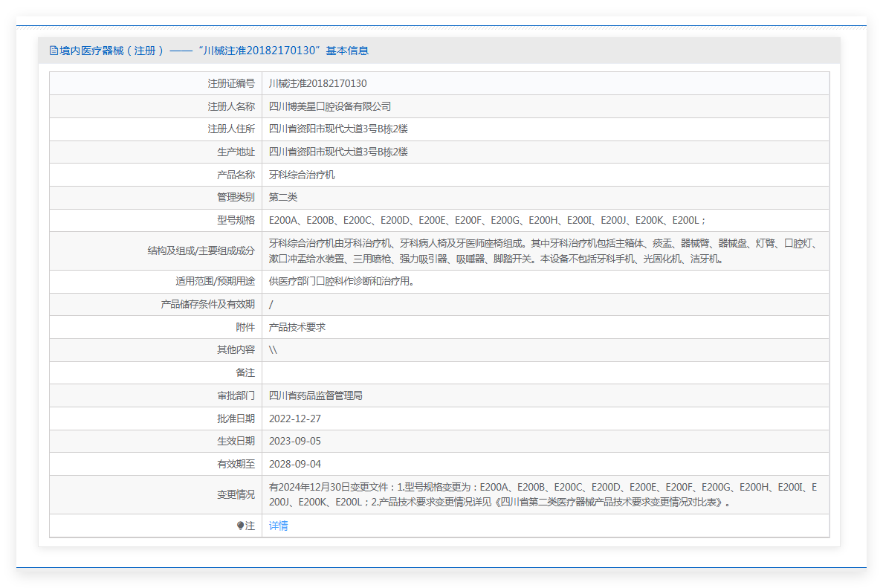Click the 变更情况 change record text

pyautogui.click(x=543, y=494)
